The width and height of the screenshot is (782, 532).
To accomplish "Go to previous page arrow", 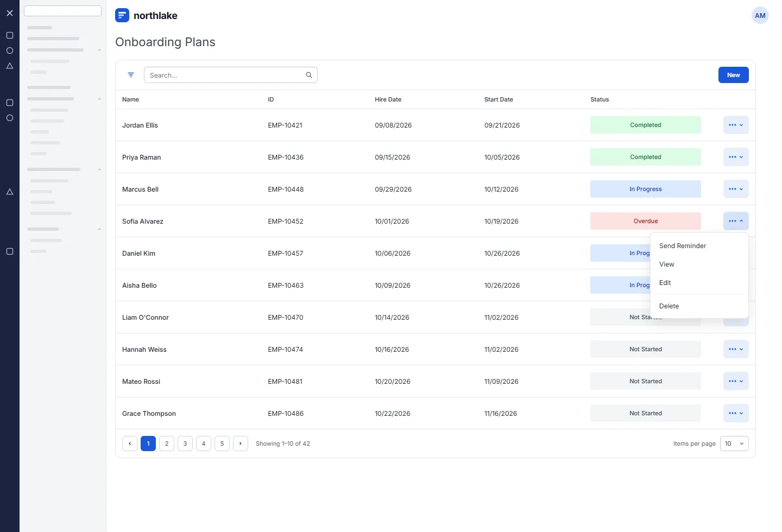I will [x=130, y=444].
